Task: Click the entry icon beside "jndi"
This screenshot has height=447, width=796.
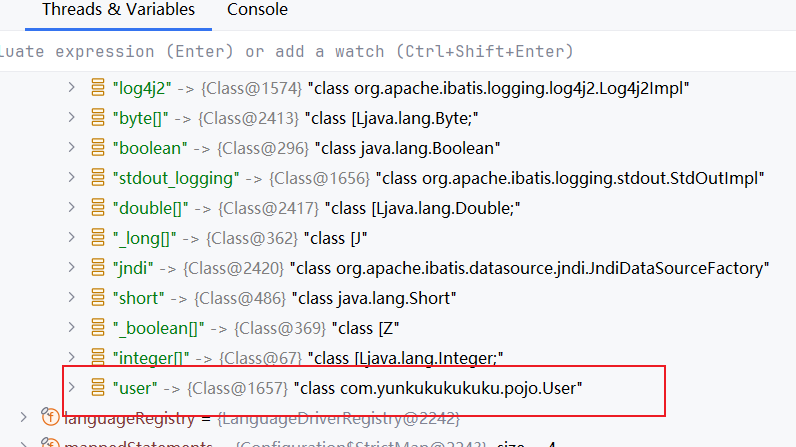Action: point(97,267)
